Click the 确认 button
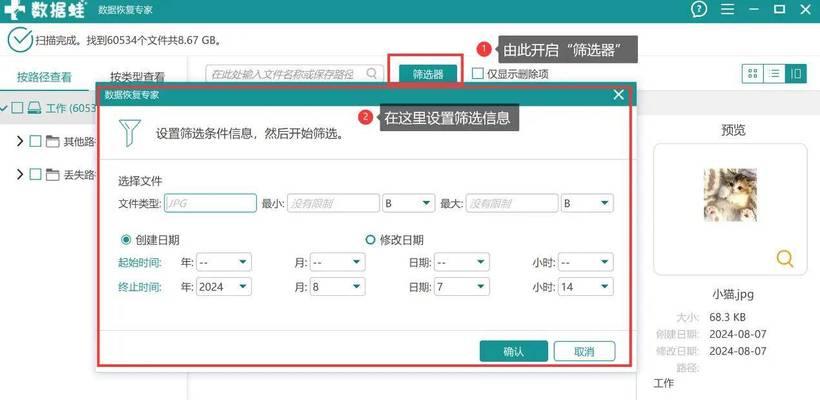The width and height of the screenshot is (820, 400). 514,351
